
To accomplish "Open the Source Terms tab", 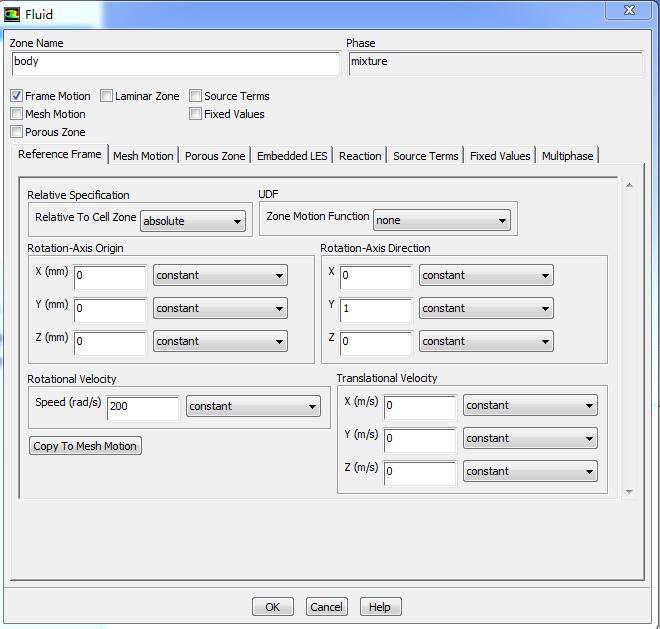I will coord(426,156).
